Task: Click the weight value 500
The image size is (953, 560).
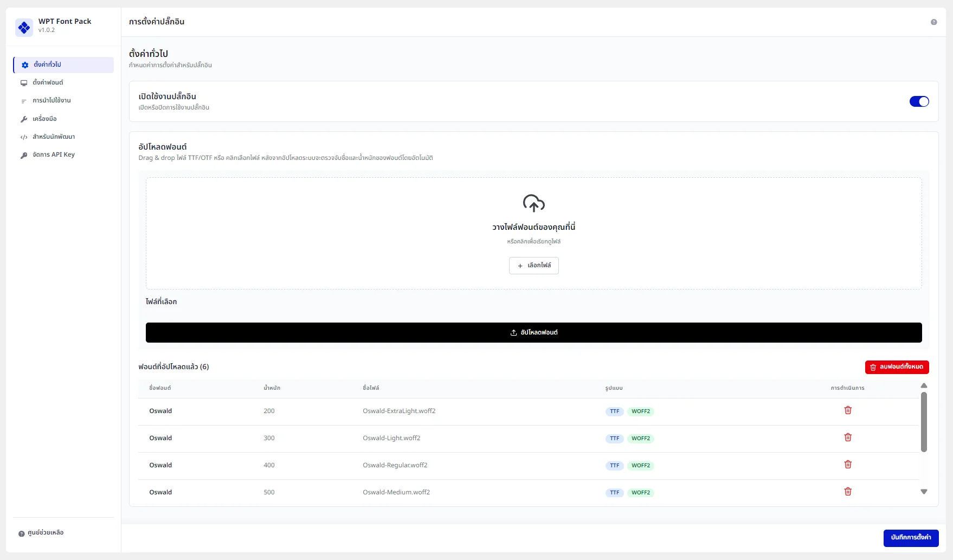Action: tap(269, 492)
